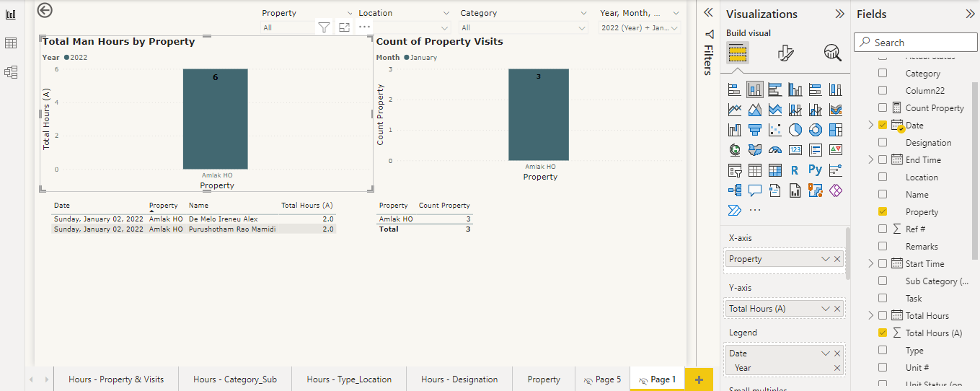Viewport: 980px width, 391px height.
Task: Remove Property from X-axis well
Action: (x=837, y=259)
